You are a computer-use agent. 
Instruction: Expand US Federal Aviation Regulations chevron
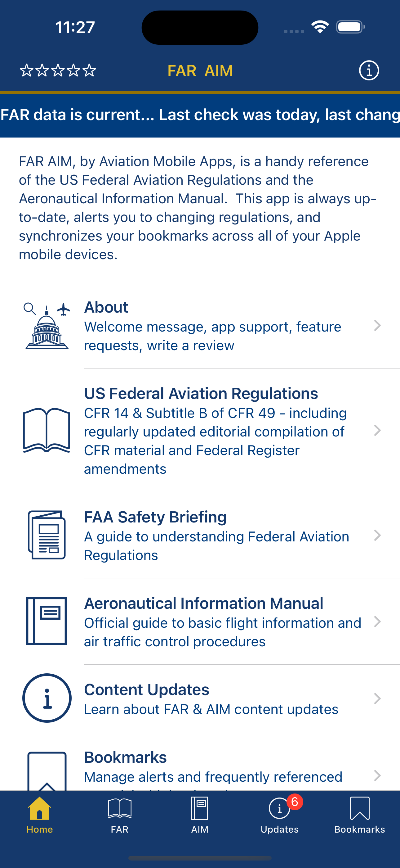[377, 430]
